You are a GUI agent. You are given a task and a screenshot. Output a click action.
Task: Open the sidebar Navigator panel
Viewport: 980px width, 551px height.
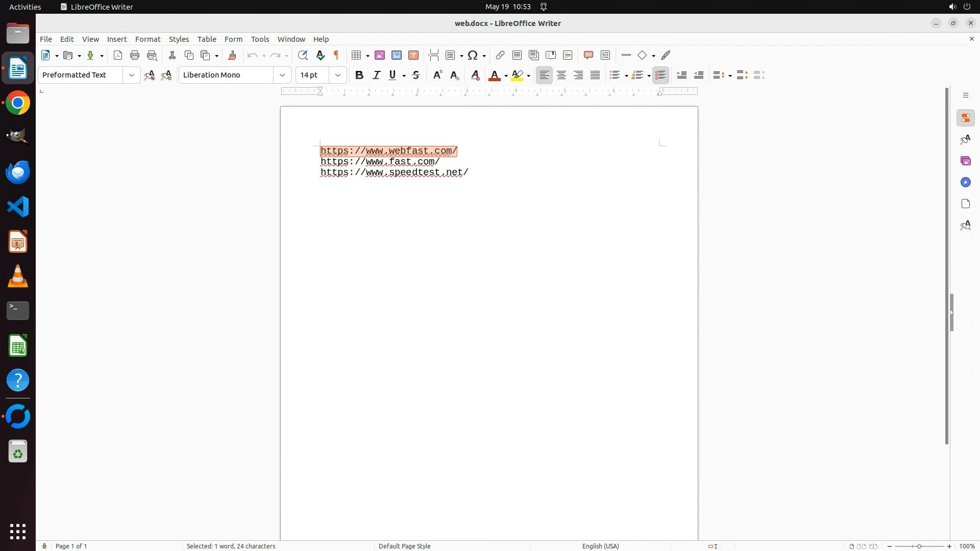pyautogui.click(x=965, y=183)
